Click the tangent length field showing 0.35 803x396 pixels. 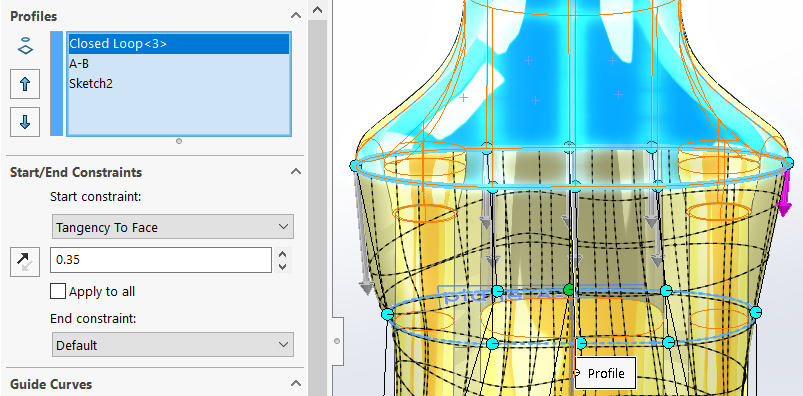click(161, 260)
